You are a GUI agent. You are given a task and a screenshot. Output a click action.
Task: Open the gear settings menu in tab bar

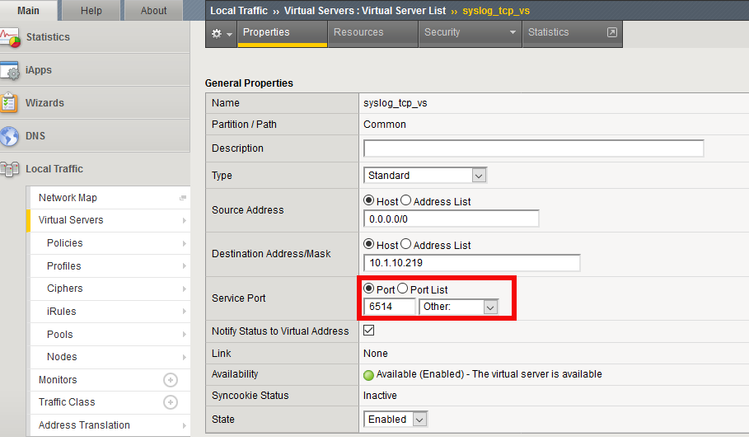(221, 33)
